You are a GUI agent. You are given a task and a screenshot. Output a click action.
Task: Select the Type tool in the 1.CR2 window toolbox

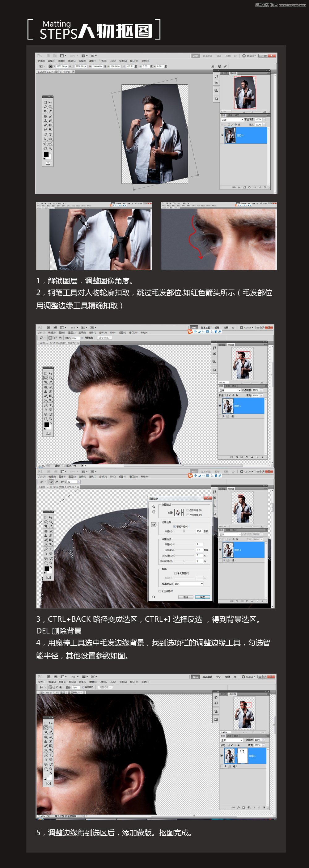click(51, 134)
